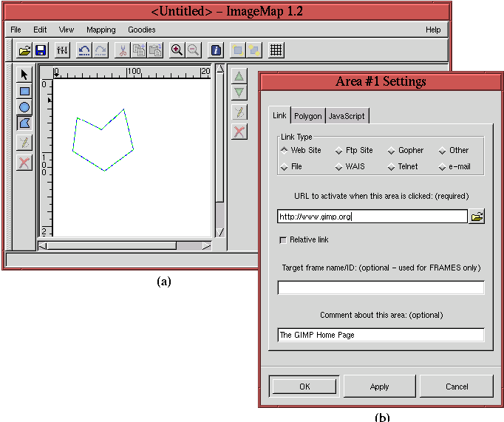Select the rectangle area tool

24,92
